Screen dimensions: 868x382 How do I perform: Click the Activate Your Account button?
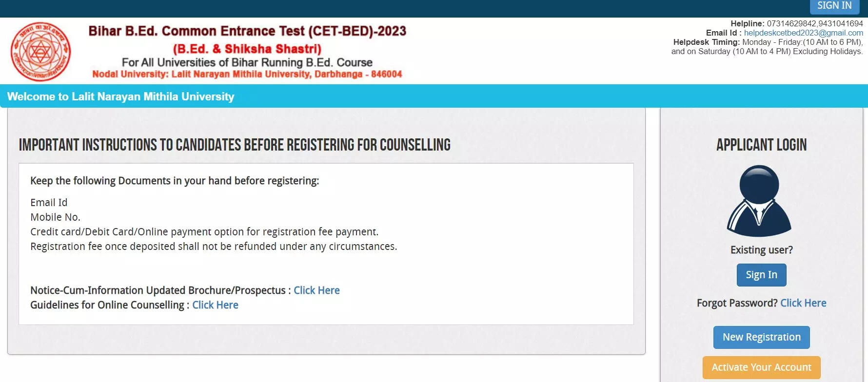click(x=761, y=367)
